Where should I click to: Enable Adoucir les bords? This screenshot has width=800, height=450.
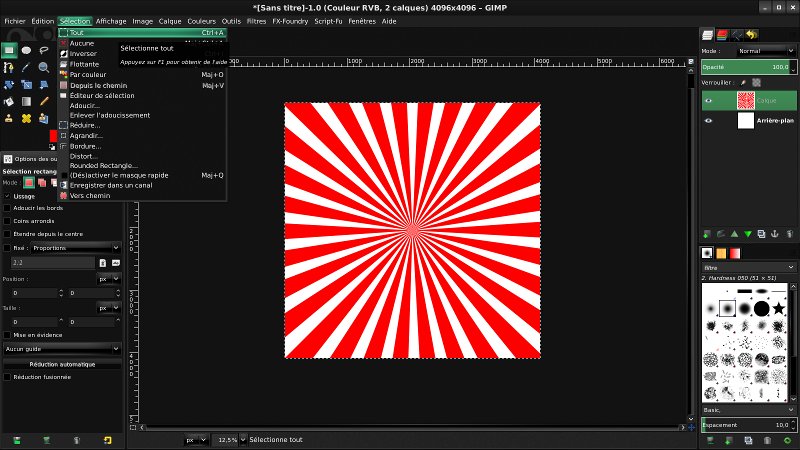click(7, 208)
